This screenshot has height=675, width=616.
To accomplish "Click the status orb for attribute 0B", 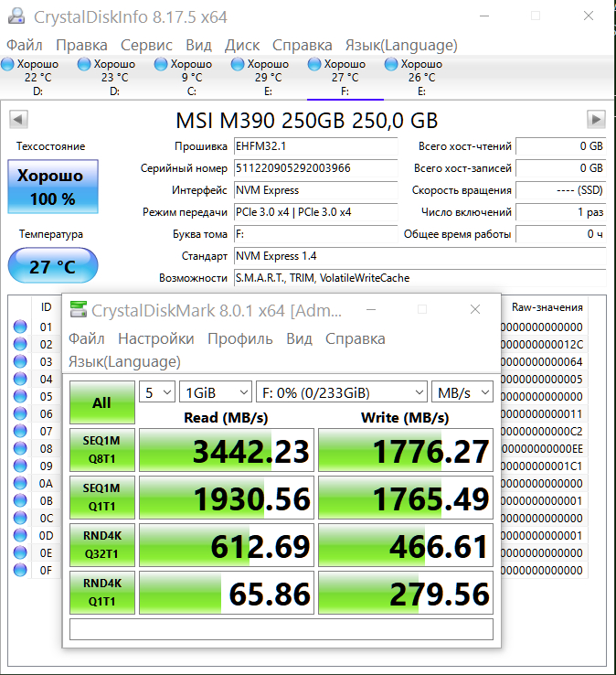I will click(20, 500).
